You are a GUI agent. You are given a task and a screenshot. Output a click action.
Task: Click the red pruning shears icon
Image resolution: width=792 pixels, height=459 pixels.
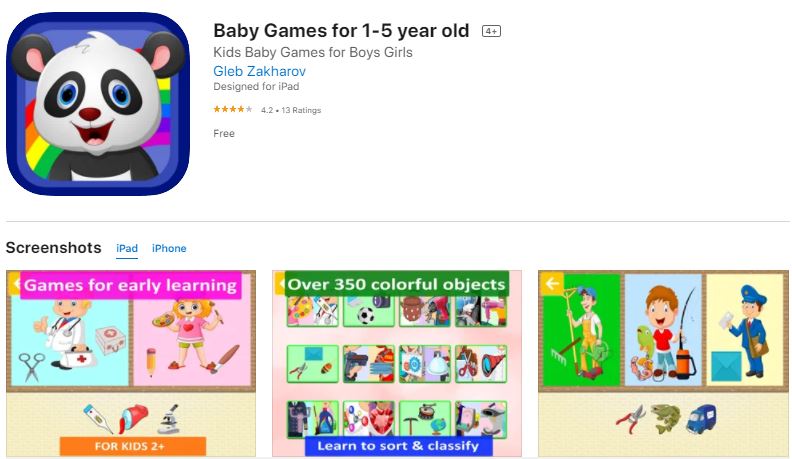631,420
